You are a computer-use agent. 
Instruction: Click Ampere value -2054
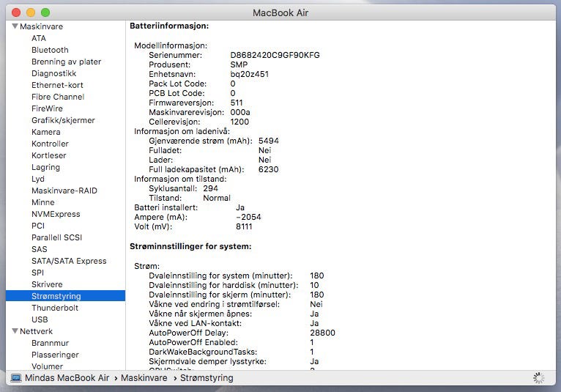coord(248,217)
